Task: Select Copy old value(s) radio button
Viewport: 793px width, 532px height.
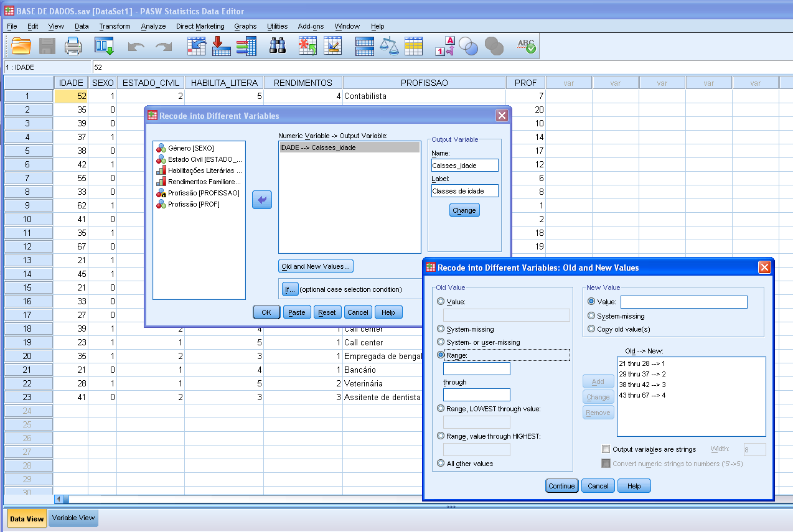Action: [591, 329]
